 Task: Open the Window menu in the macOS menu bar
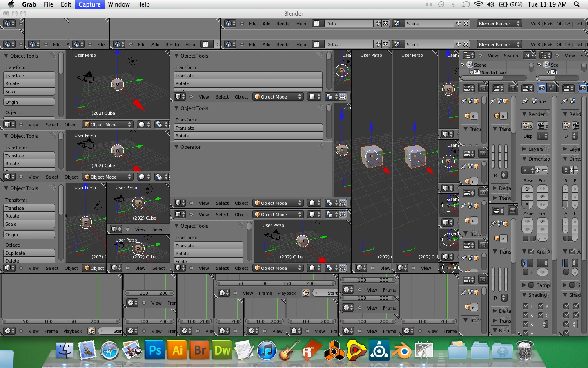[119, 4]
